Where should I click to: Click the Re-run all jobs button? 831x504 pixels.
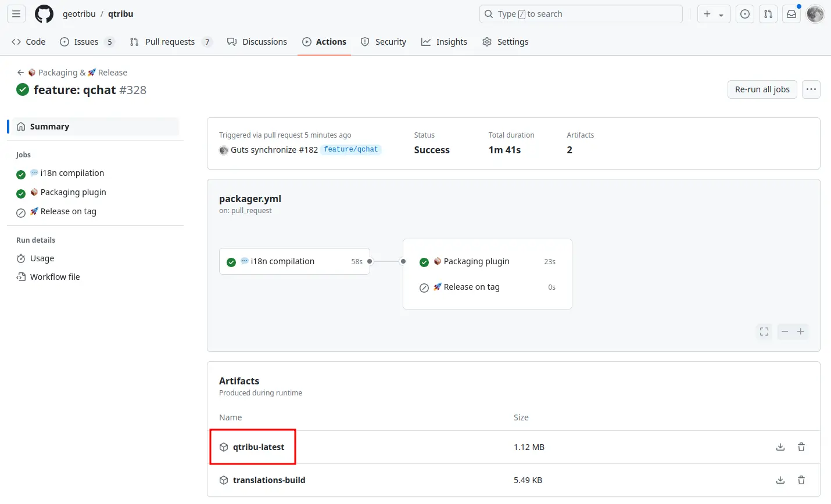(762, 89)
